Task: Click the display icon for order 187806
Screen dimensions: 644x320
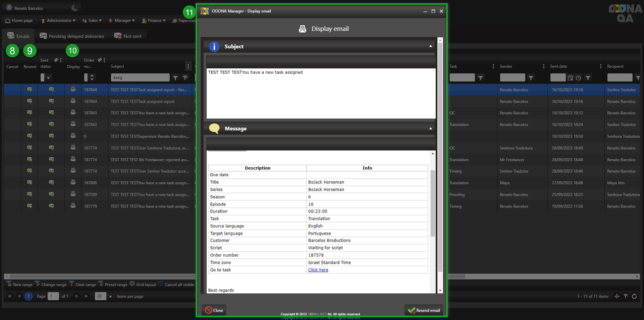Action: (x=73, y=183)
